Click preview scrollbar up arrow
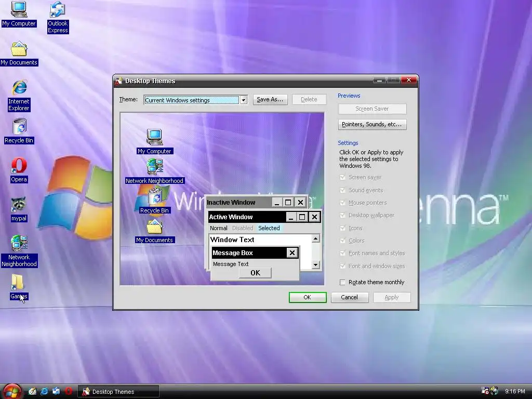 (315, 238)
